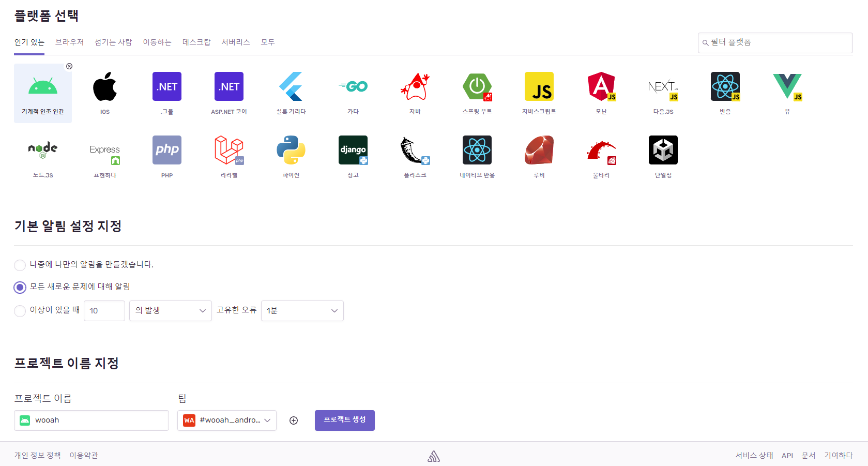The image size is (868, 466).
Task: Choose the Flutter platform icon
Action: pos(291,86)
